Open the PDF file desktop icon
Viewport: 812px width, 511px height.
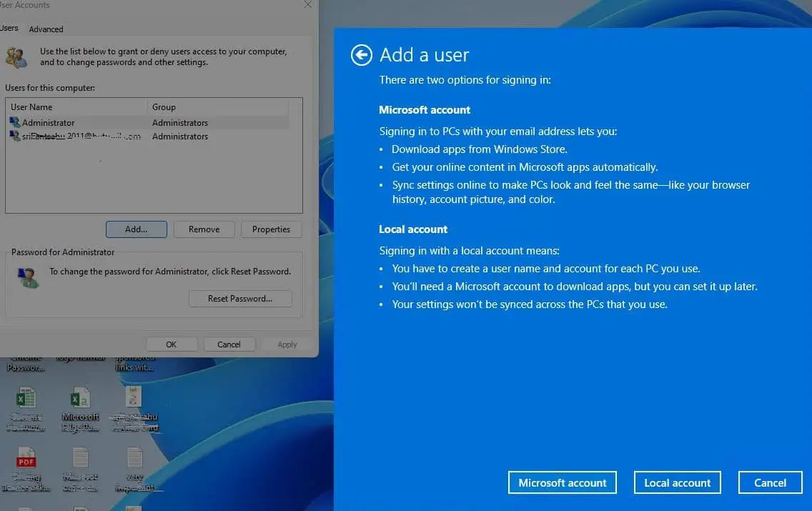pyautogui.click(x=26, y=457)
